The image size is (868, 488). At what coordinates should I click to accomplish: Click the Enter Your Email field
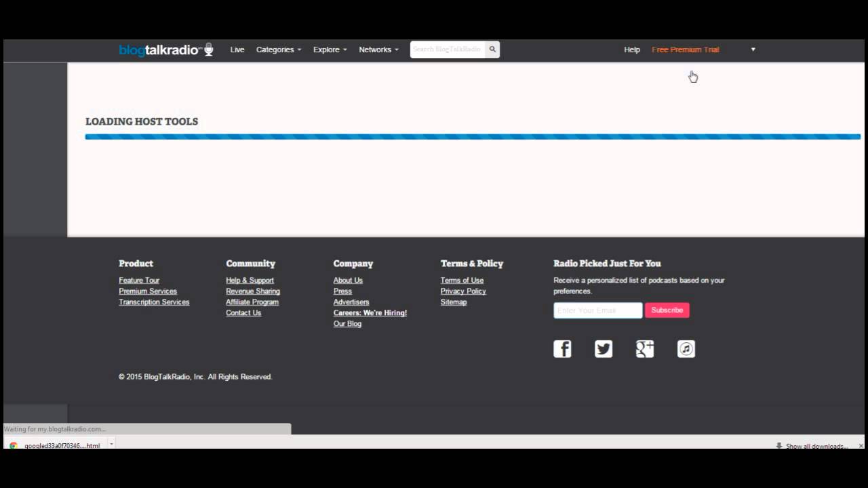coord(598,310)
